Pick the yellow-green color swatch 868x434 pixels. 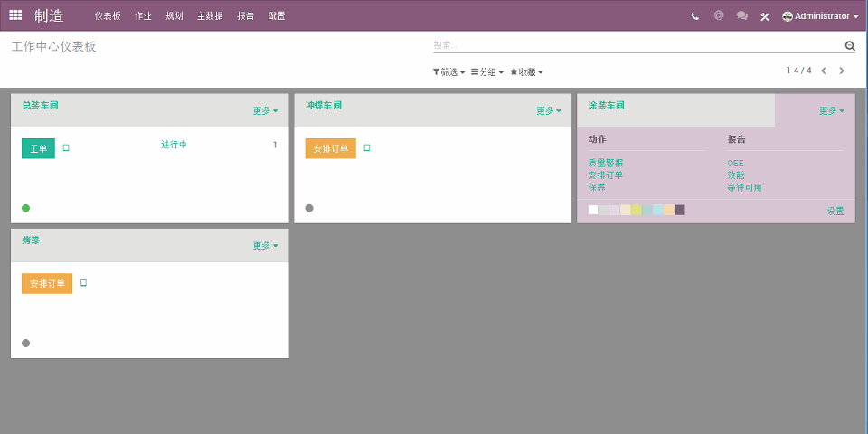point(636,210)
